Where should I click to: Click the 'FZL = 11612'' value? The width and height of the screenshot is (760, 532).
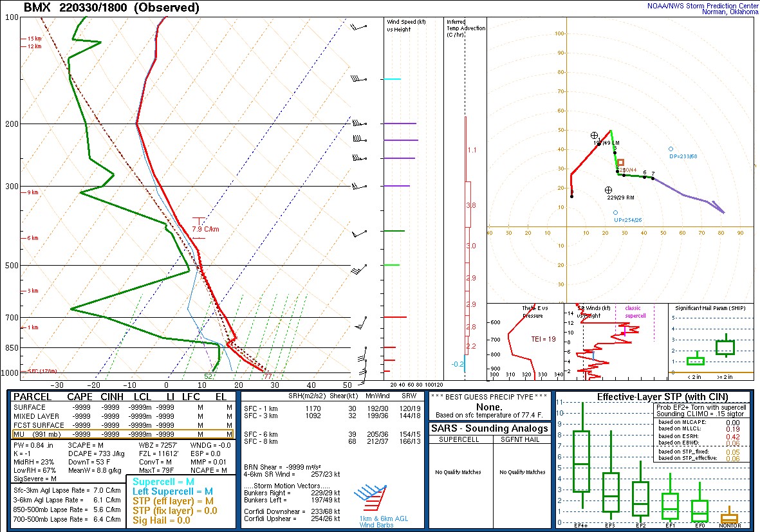[x=158, y=454]
